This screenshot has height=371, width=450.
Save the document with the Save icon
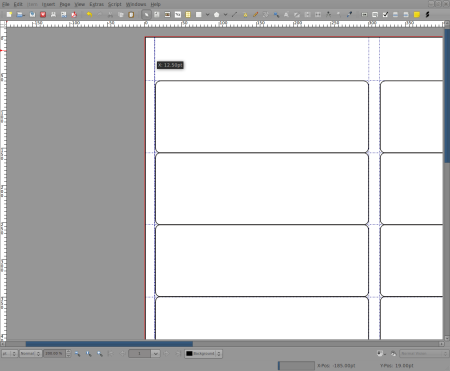pos(32,15)
